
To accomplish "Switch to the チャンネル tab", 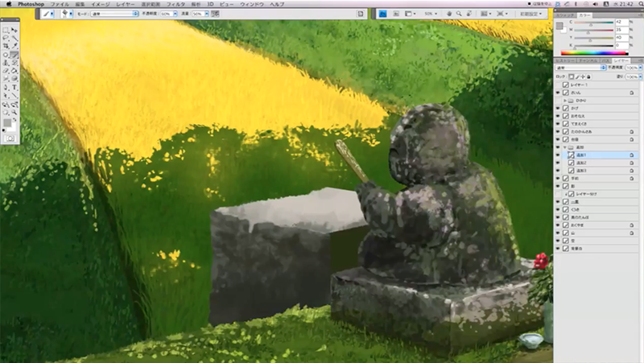I will (588, 60).
